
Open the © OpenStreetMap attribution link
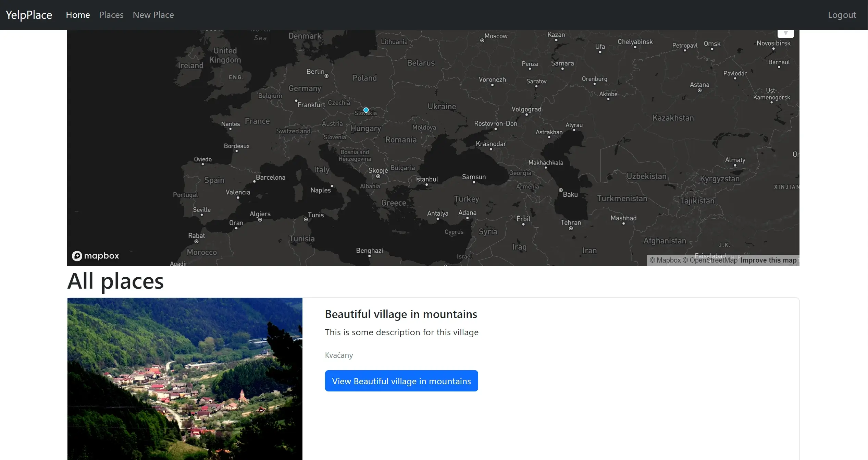click(x=710, y=260)
